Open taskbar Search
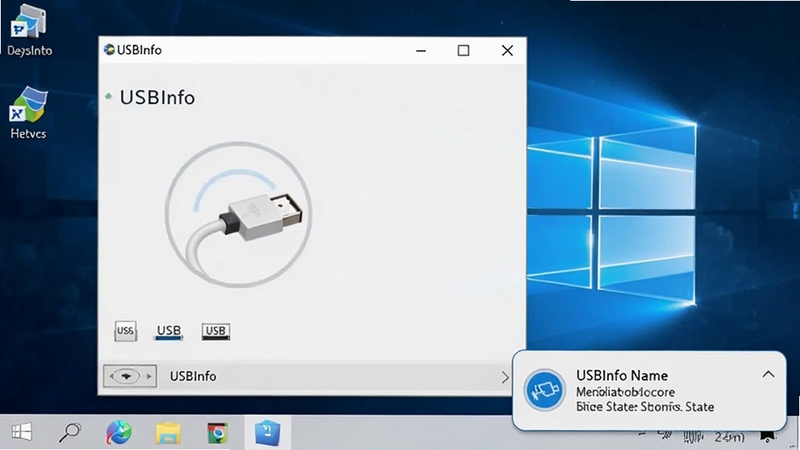800x450 pixels. coord(69,432)
